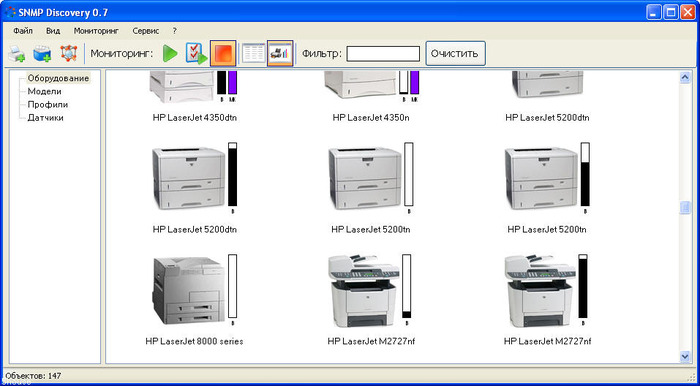The image size is (700, 386).
Task: Open the Файл menu
Action: pos(23,31)
